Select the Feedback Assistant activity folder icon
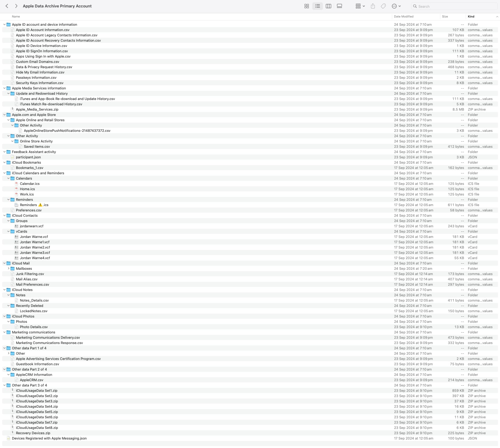The width and height of the screenshot is (500, 448). tap(8, 152)
